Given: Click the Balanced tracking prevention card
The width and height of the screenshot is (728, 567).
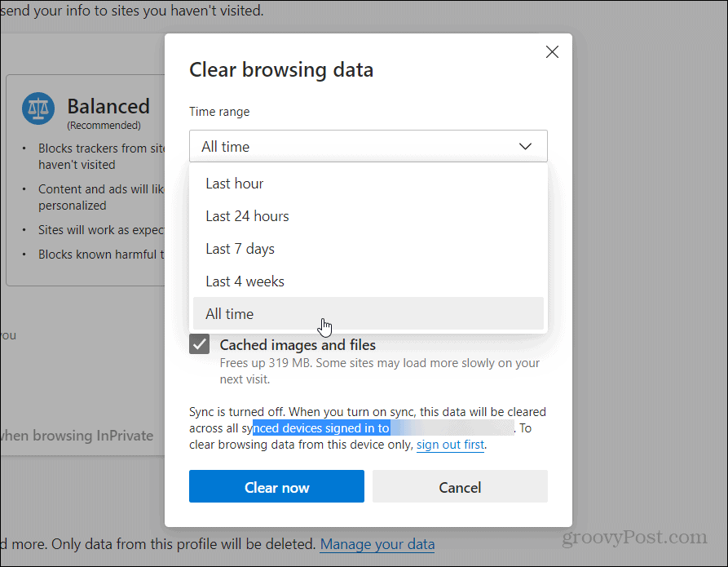Looking at the screenshot, I should coord(86,179).
